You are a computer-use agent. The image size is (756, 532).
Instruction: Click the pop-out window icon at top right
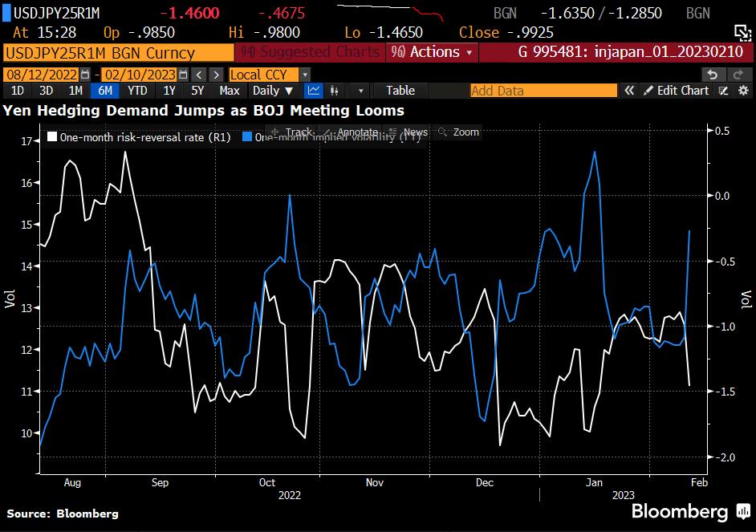point(742,33)
